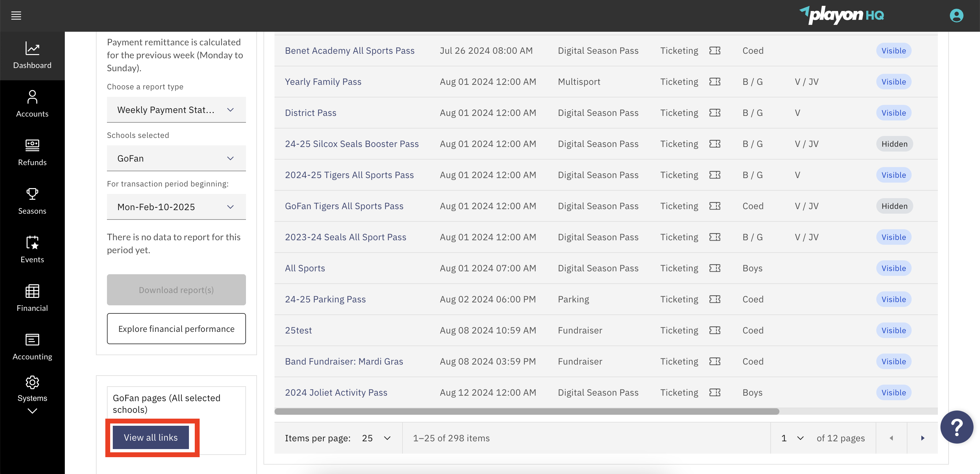Image resolution: width=980 pixels, height=474 pixels.
Task: Open the report type dropdown
Action: [x=176, y=110]
